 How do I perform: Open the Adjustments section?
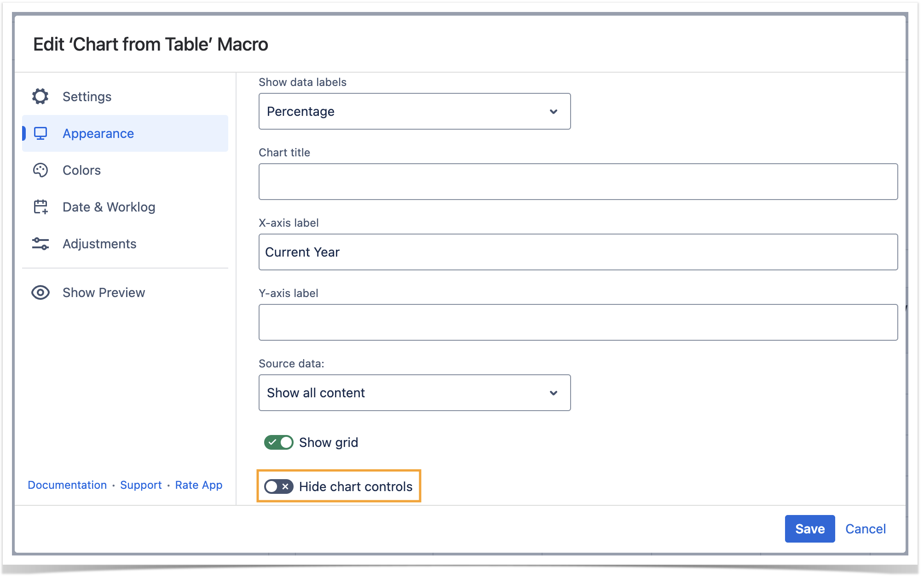click(x=99, y=244)
